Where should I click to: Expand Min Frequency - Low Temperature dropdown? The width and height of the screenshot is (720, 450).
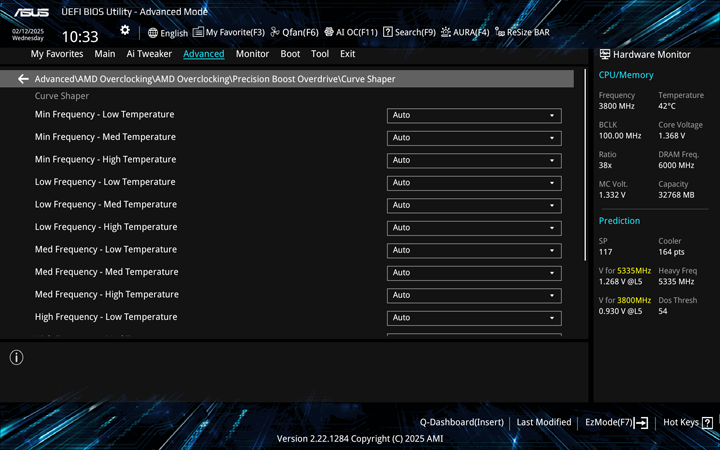473,115
